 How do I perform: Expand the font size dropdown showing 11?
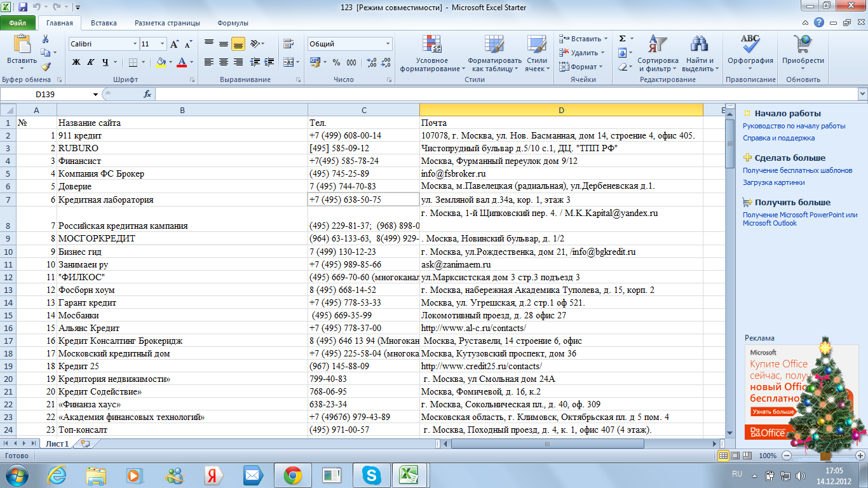(x=163, y=44)
